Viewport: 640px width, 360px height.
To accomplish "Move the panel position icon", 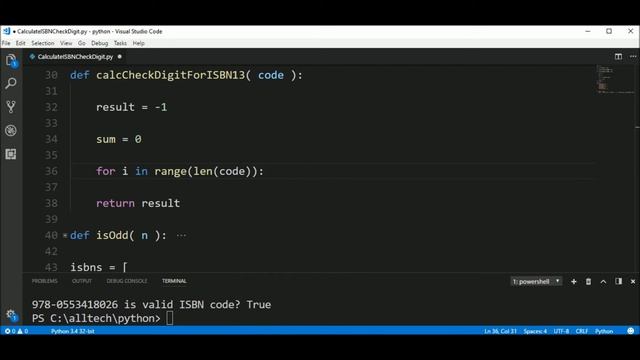I will pyautogui.click(x=618, y=281).
